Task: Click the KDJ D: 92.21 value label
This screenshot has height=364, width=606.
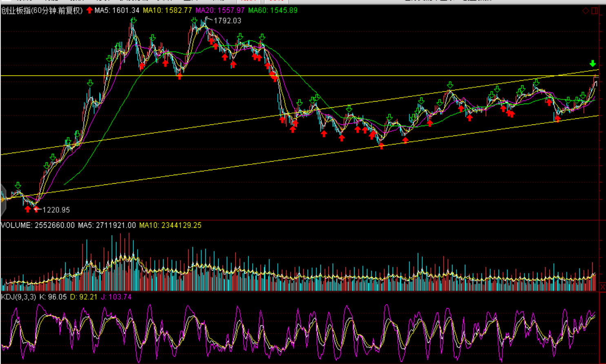Action: pyautogui.click(x=84, y=297)
